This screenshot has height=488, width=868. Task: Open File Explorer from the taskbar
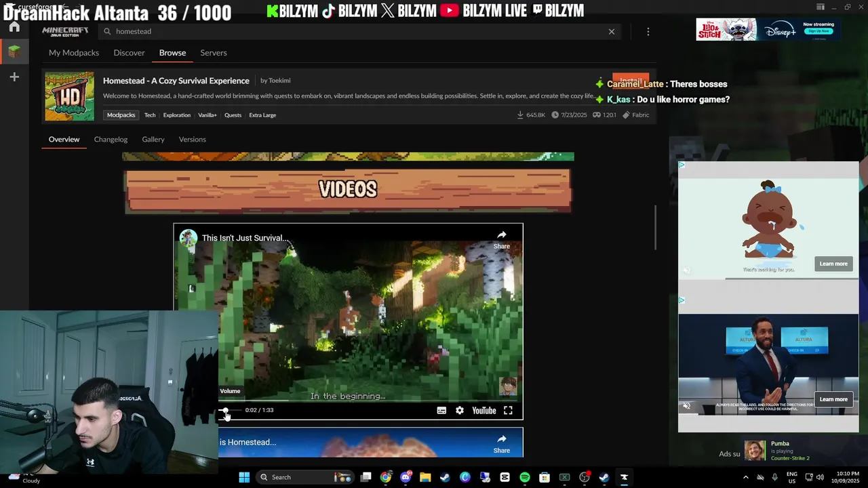click(425, 477)
